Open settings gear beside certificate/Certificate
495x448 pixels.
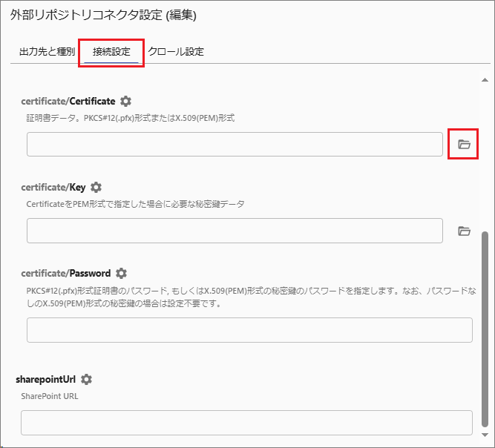[x=125, y=101]
